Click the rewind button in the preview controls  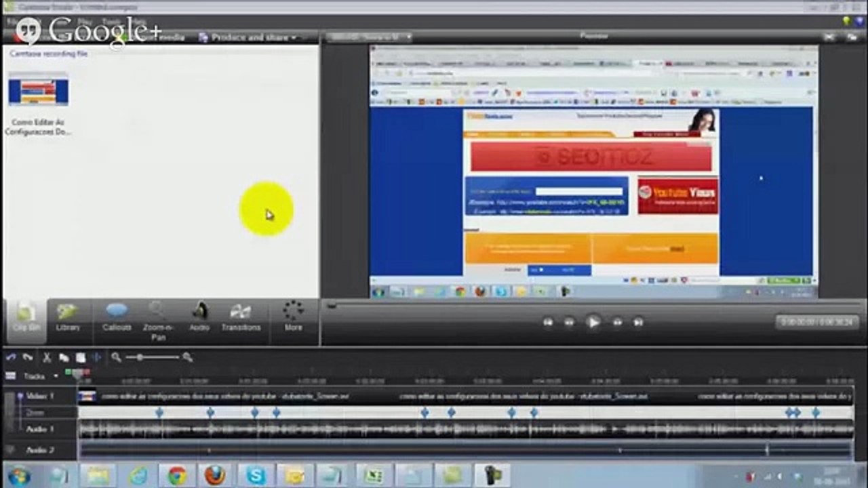pos(570,323)
